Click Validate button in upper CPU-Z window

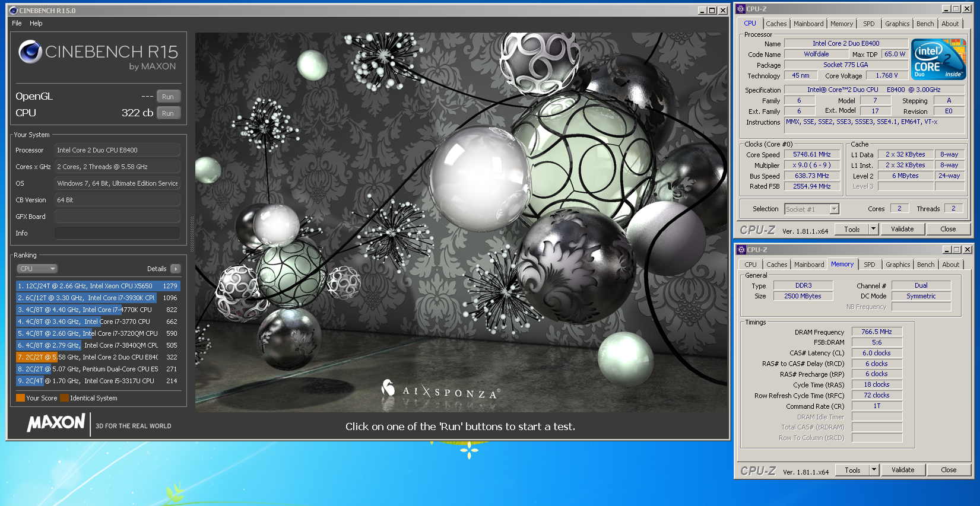coord(902,229)
